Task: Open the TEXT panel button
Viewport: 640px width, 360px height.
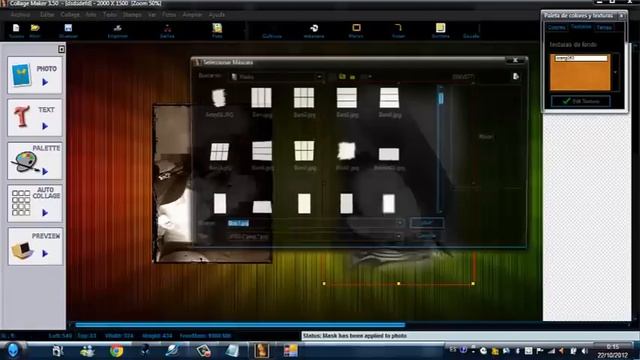Action: [x=35, y=118]
